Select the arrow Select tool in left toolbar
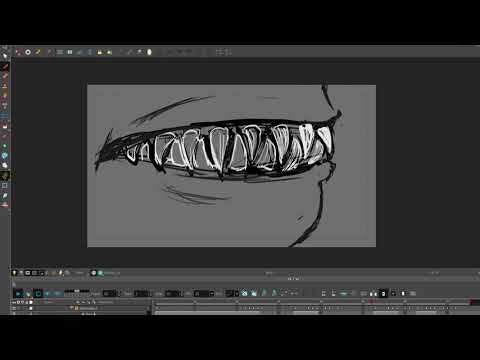480x360 pixels. coord(5,55)
